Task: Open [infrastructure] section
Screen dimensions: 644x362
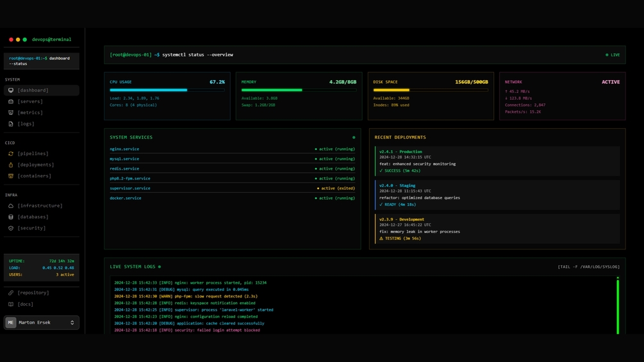Action: coord(42,206)
